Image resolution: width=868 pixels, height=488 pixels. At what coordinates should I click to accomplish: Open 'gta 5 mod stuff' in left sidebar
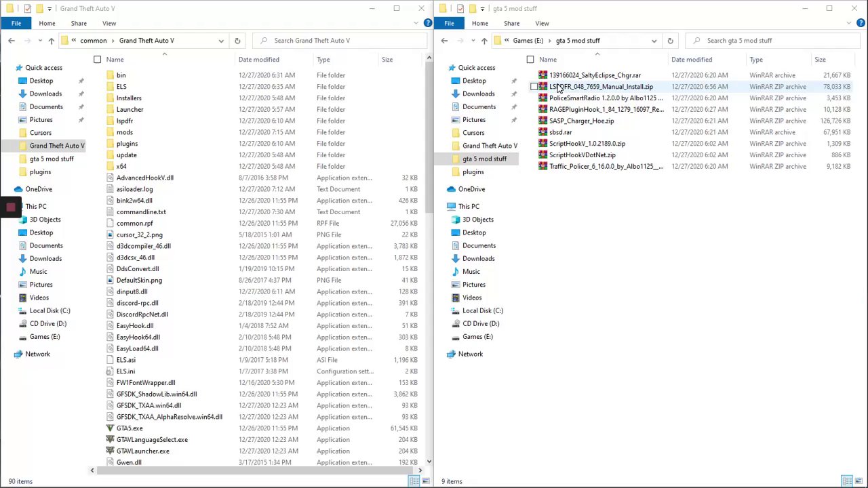[52, 159]
